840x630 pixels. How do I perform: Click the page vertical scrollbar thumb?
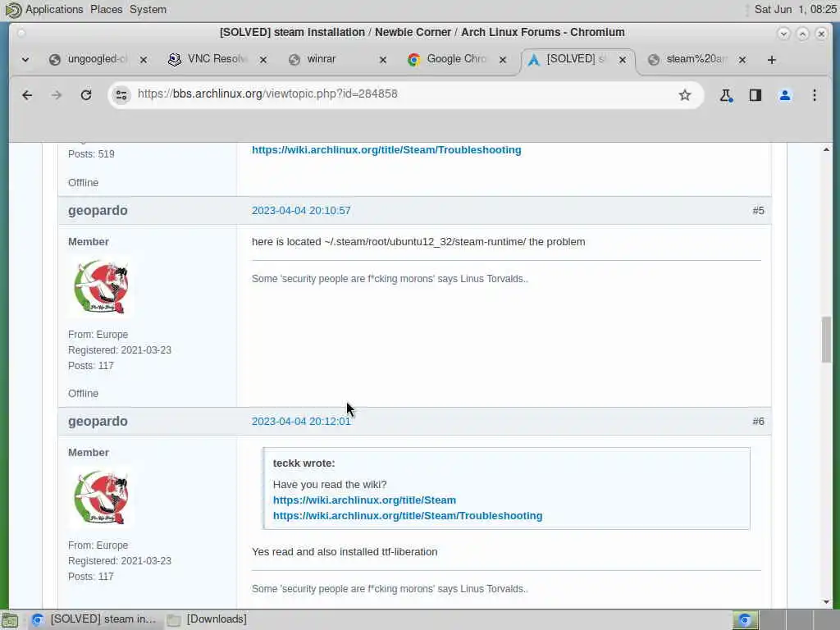coord(827,340)
